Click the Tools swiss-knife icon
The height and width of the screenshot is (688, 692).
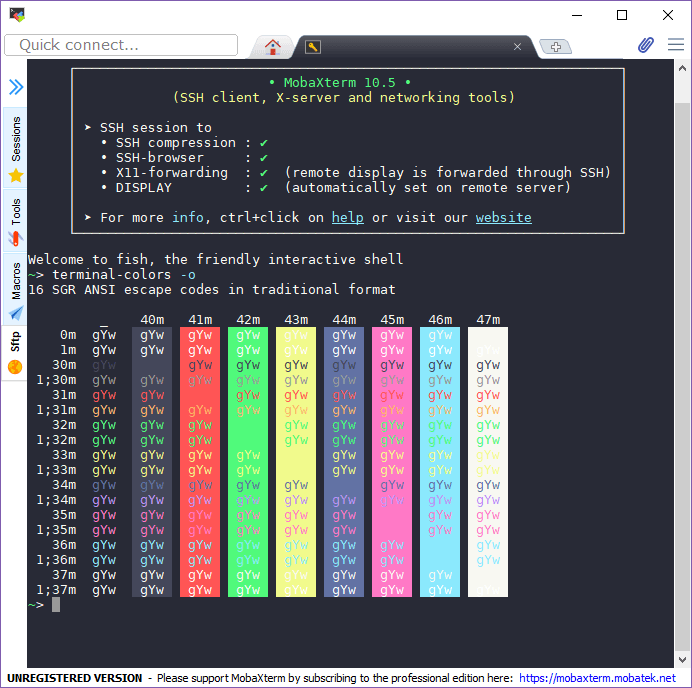15,238
